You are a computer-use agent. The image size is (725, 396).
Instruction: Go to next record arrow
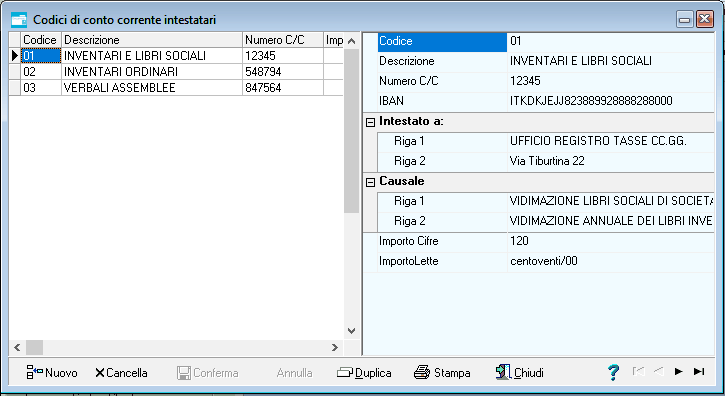pos(678,371)
